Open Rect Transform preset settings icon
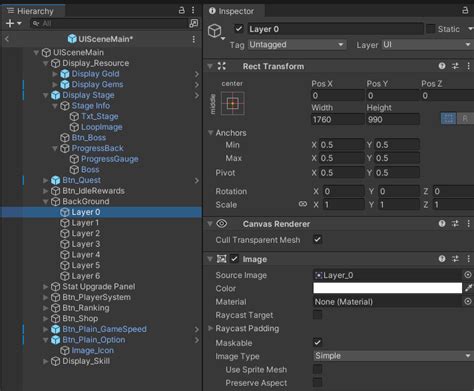The width and height of the screenshot is (474, 391). pos(455,66)
